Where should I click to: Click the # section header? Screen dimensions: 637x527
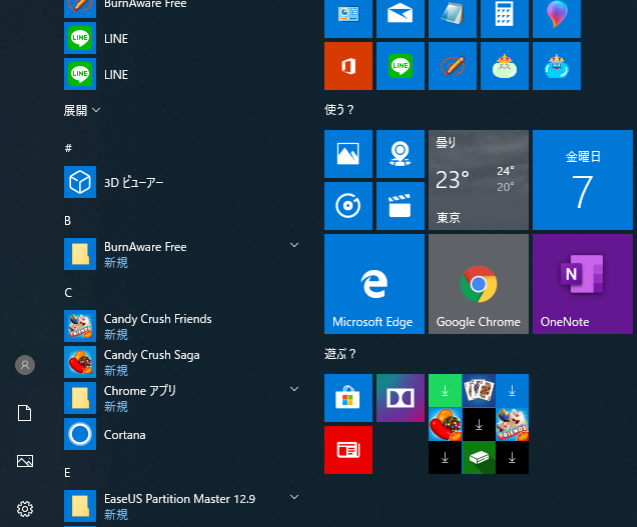[x=68, y=148]
